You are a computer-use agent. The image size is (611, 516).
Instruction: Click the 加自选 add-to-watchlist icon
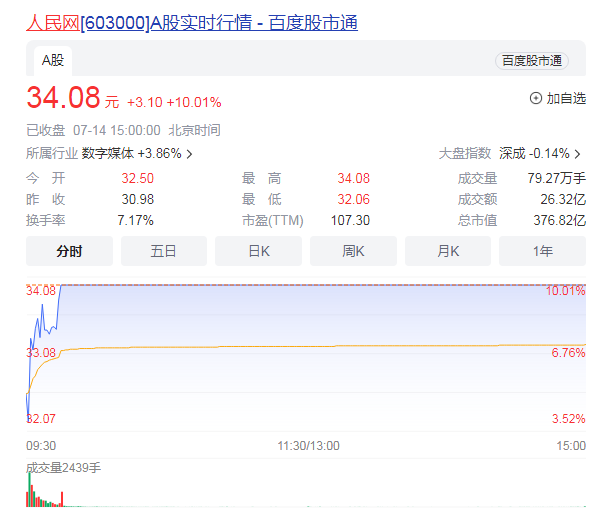pos(535,98)
